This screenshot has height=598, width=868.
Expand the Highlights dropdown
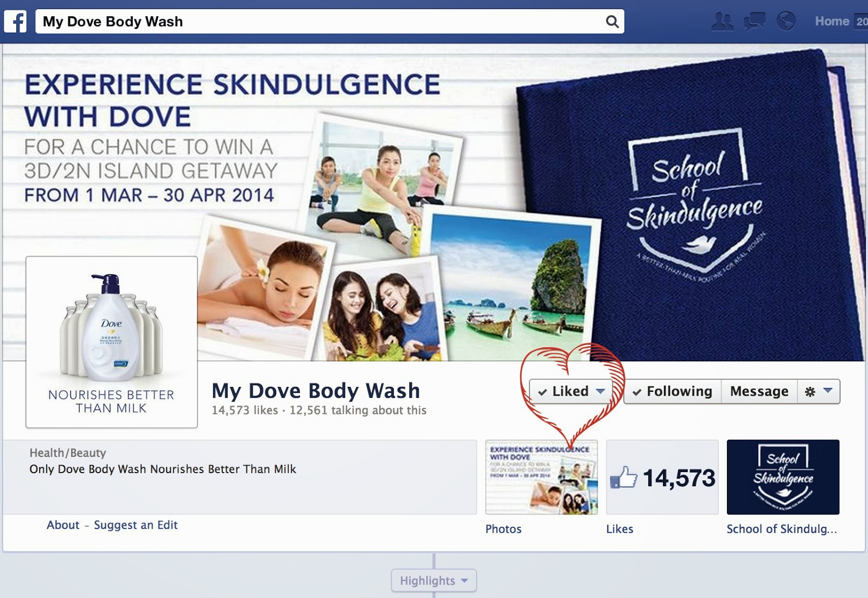coord(434,581)
